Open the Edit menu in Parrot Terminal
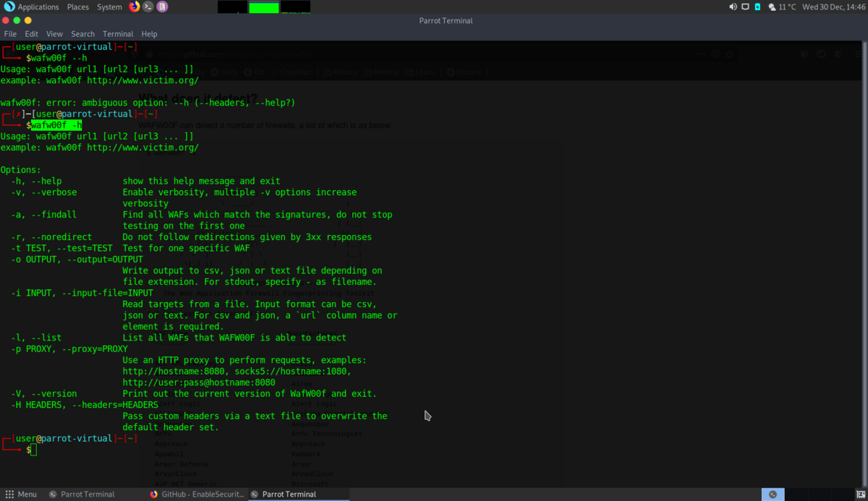 click(x=32, y=34)
